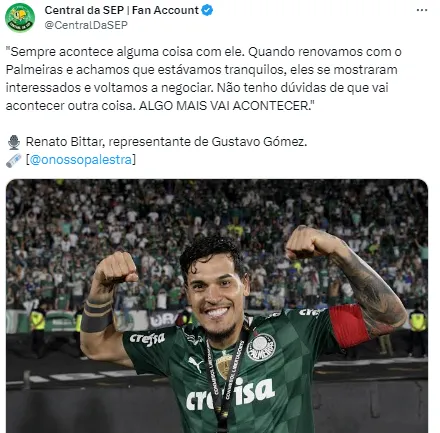
Task: Click the small Crefisa logo on the sleeve
Action: 147,339
